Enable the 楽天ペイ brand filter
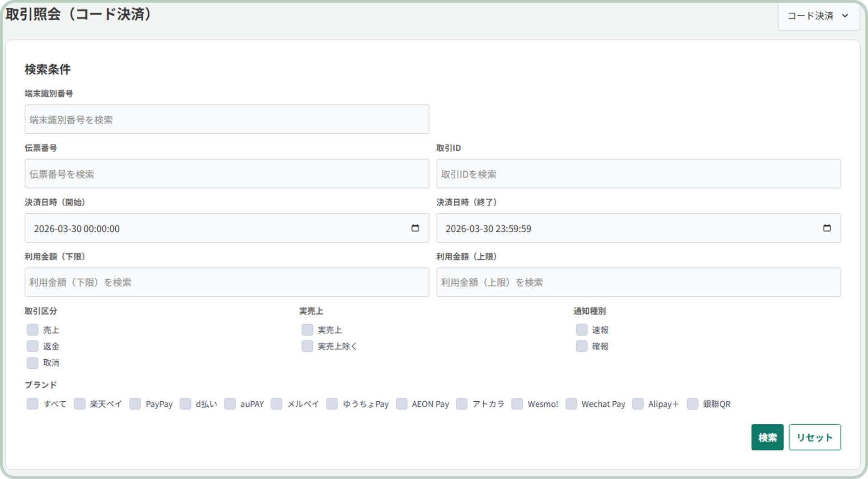 click(x=80, y=404)
